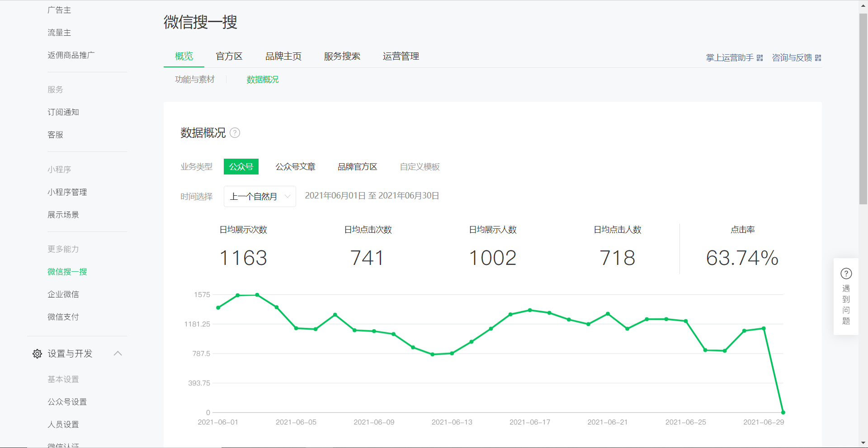The width and height of the screenshot is (868, 448).
Task: Open 广告主 in the sidebar
Action: pyautogui.click(x=59, y=10)
